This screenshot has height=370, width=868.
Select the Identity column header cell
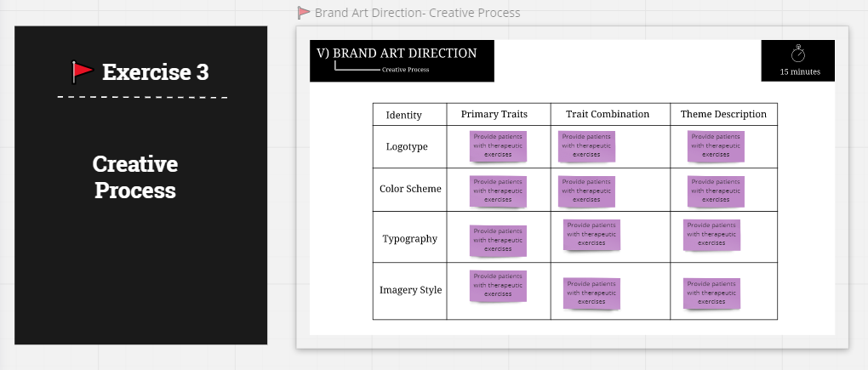(x=404, y=115)
